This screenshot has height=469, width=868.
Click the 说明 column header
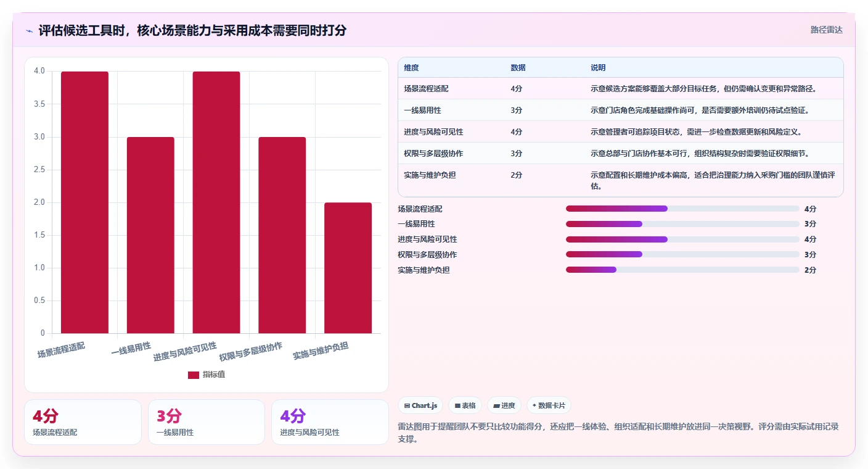coord(598,67)
